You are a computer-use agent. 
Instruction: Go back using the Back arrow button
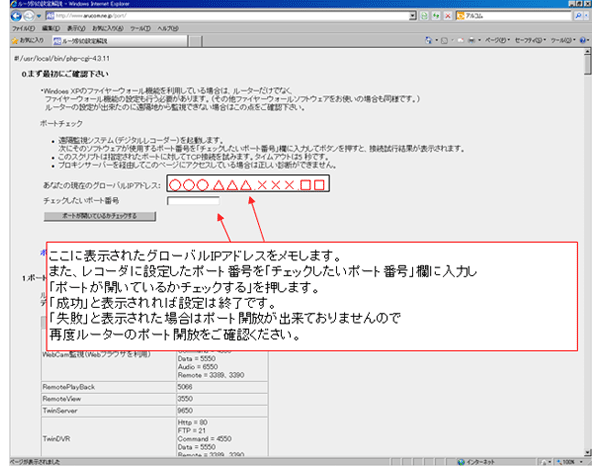pyautogui.click(x=16, y=16)
